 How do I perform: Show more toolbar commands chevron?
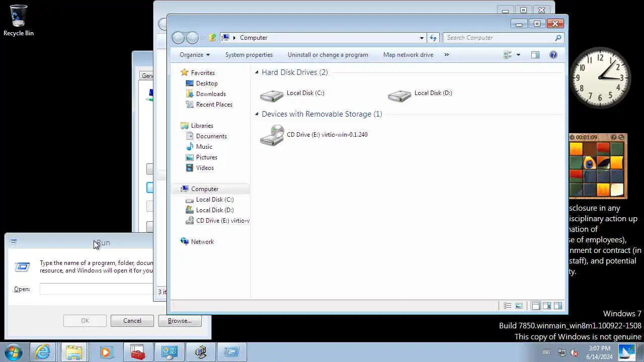(x=446, y=55)
